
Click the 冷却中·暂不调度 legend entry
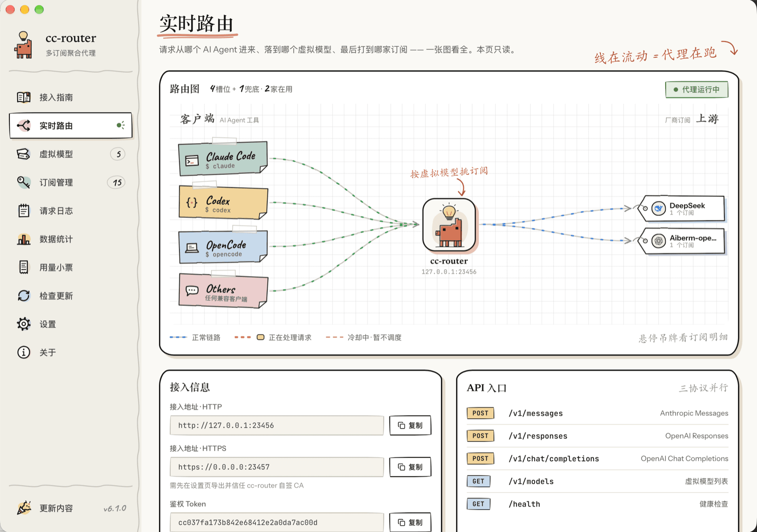364,338
